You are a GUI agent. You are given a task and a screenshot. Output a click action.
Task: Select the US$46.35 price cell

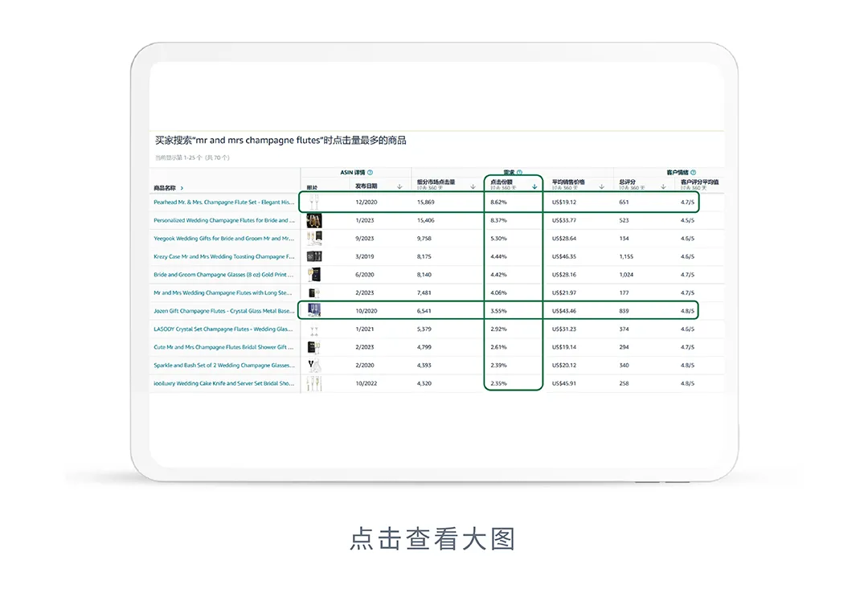click(x=564, y=257)
